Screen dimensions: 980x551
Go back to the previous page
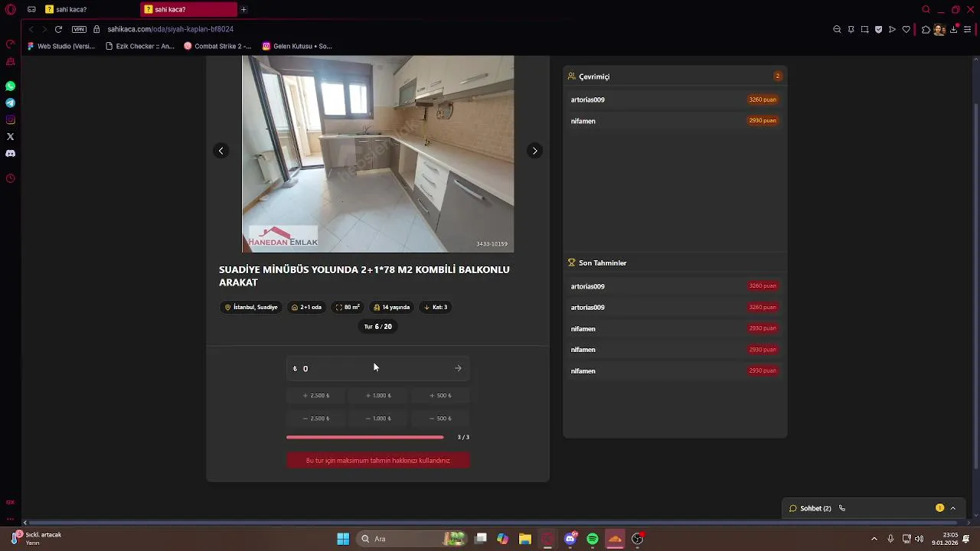[x=31, y=29]
